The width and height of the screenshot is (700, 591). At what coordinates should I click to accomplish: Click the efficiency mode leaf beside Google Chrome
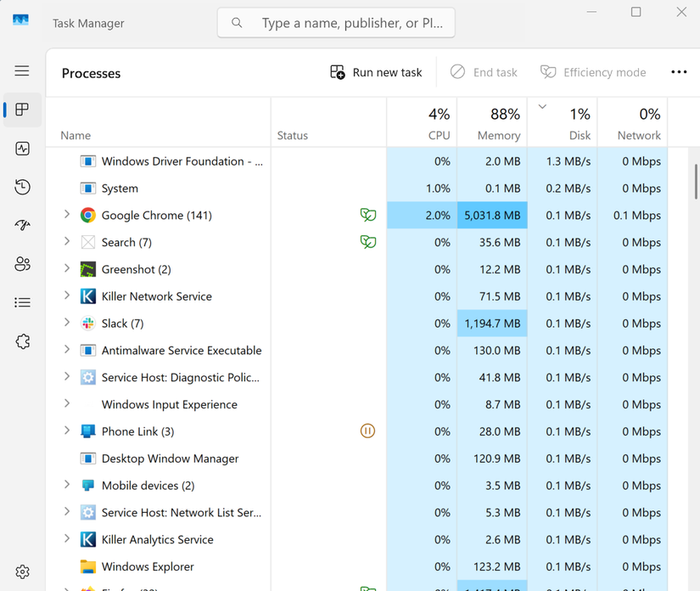tap(367, 215)
